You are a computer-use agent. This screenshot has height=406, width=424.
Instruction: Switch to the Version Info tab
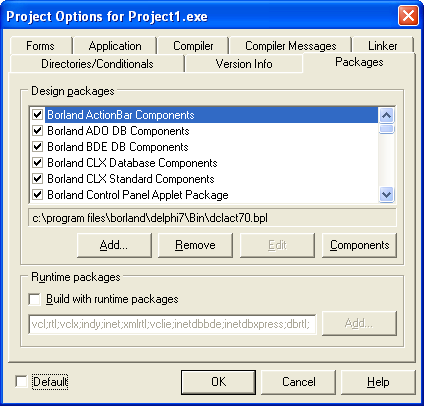click(x=244, y=64)
